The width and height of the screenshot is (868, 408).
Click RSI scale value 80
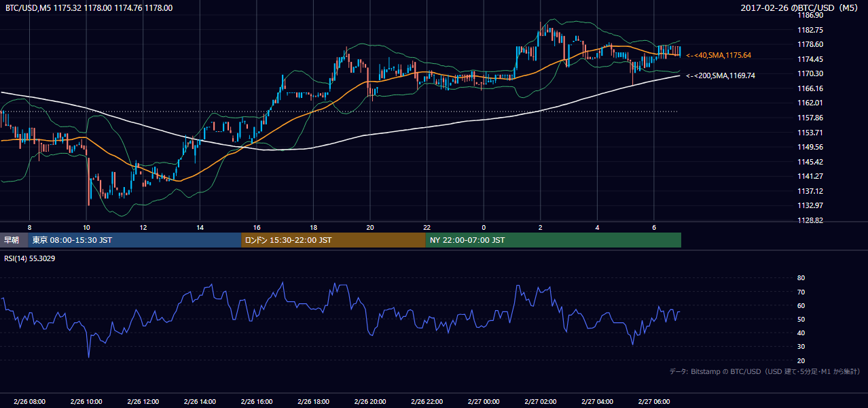(x=801, y=278)
